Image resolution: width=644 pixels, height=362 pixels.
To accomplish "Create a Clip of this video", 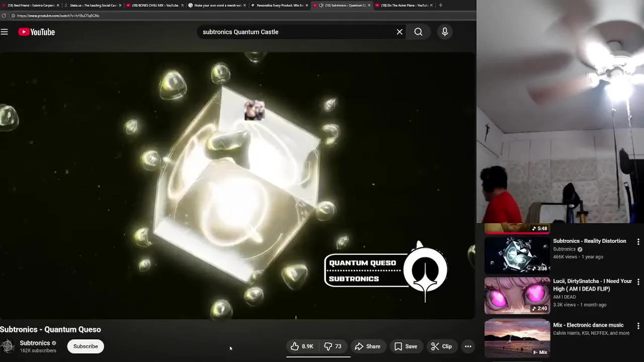I will (x=441, y=346).
